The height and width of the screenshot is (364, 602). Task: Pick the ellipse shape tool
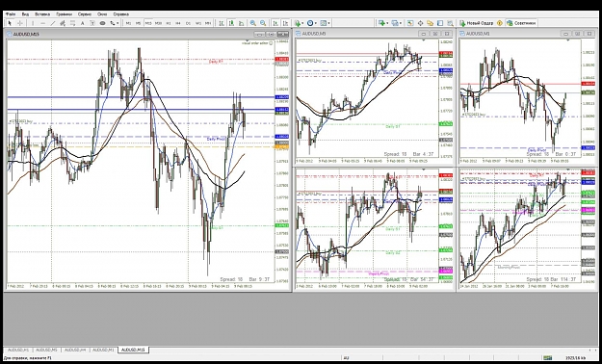[102, 23]
